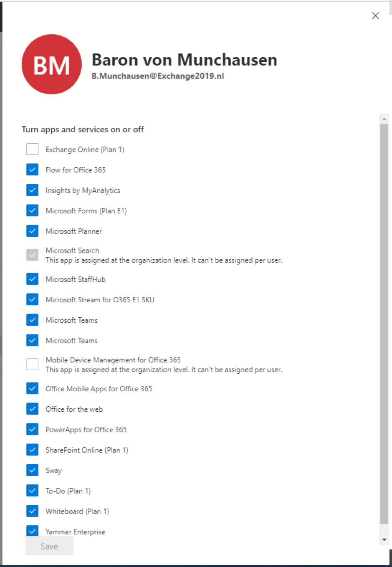Toggle Whiteboard (Plan 1)
Viewport: 392px width, 567px height.
(x=32, y=511)
